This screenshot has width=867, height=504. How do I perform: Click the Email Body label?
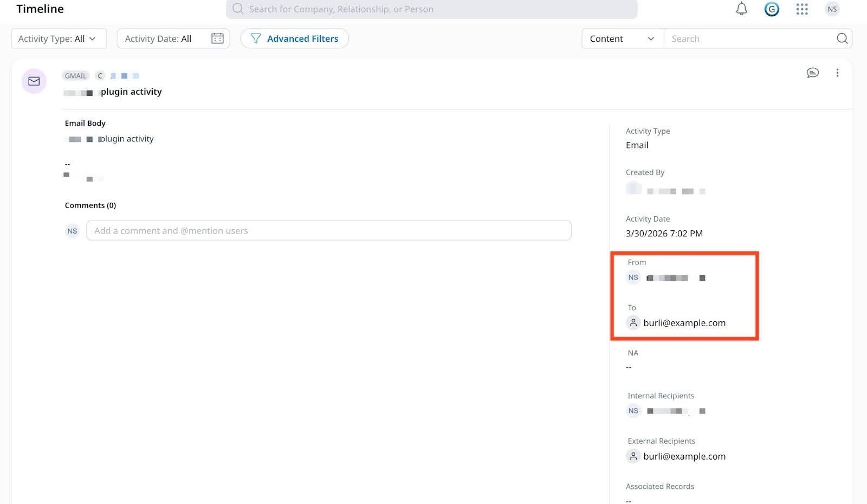pos(85,123)
